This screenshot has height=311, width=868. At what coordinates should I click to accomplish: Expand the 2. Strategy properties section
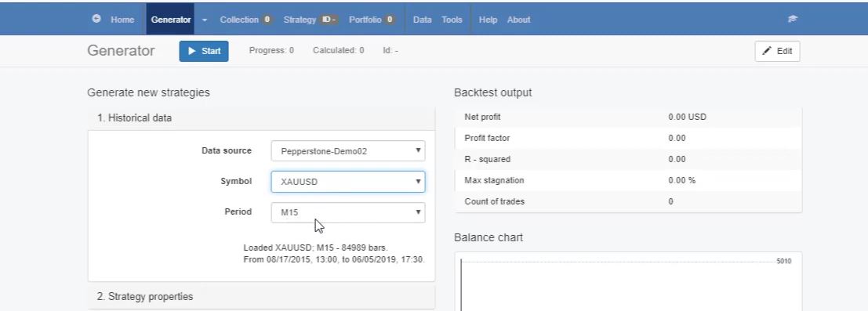point(261,297)
